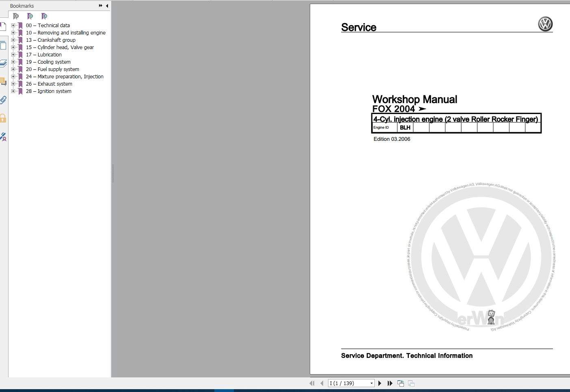
Task: Click the bookmark icon beside Fuel supply system
Action: coord(20,69)
